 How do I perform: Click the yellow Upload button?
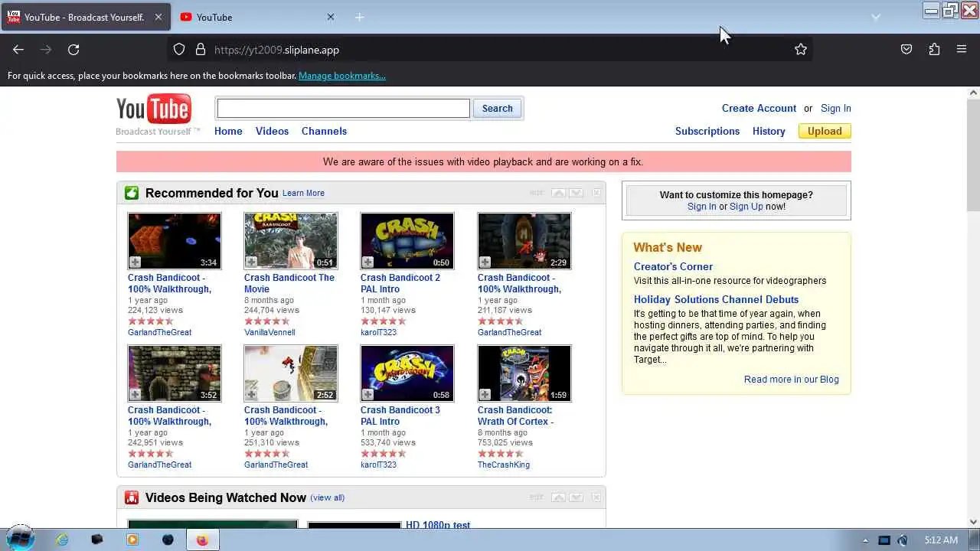coord(825,131)
